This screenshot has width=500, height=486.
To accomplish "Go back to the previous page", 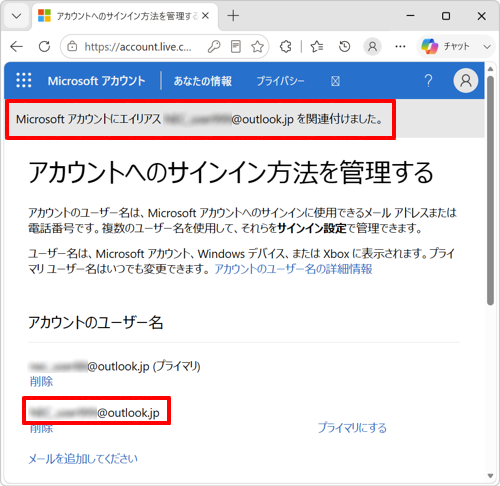I will coord(17,47).
